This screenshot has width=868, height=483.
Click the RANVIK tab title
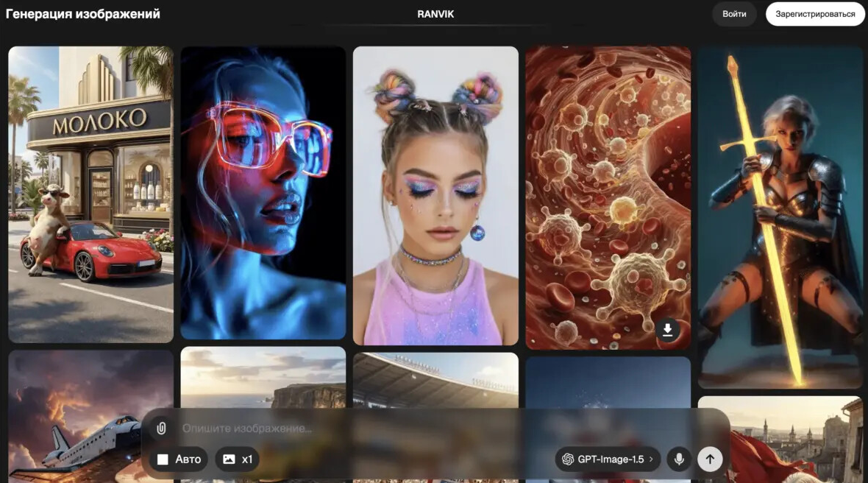pyautogui.click(x=435, y=15)
